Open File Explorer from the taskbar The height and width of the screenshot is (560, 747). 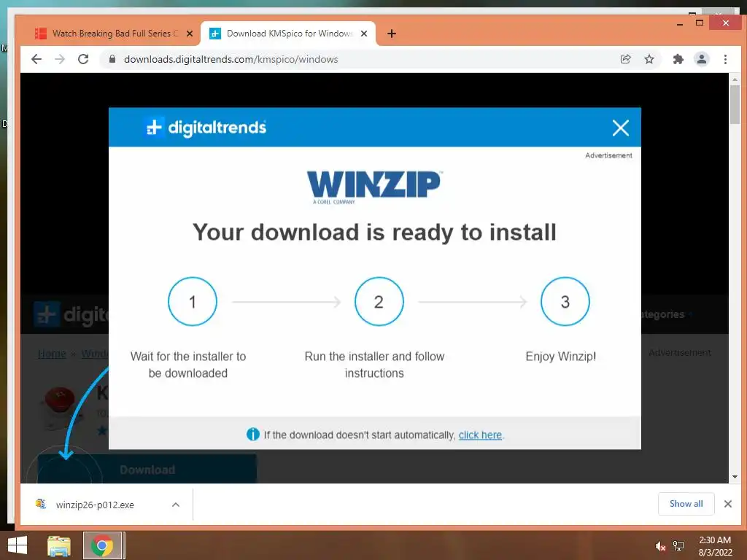tap(59, 545)
